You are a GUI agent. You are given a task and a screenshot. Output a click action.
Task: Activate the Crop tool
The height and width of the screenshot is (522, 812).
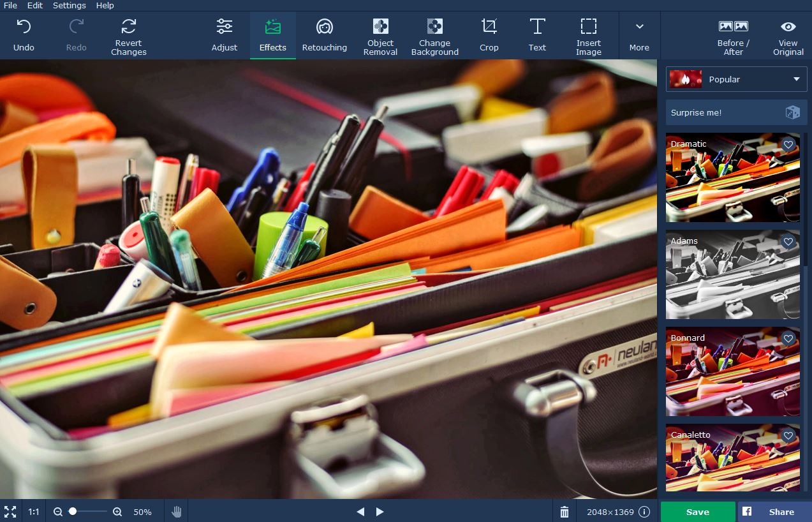pos(489,36)
